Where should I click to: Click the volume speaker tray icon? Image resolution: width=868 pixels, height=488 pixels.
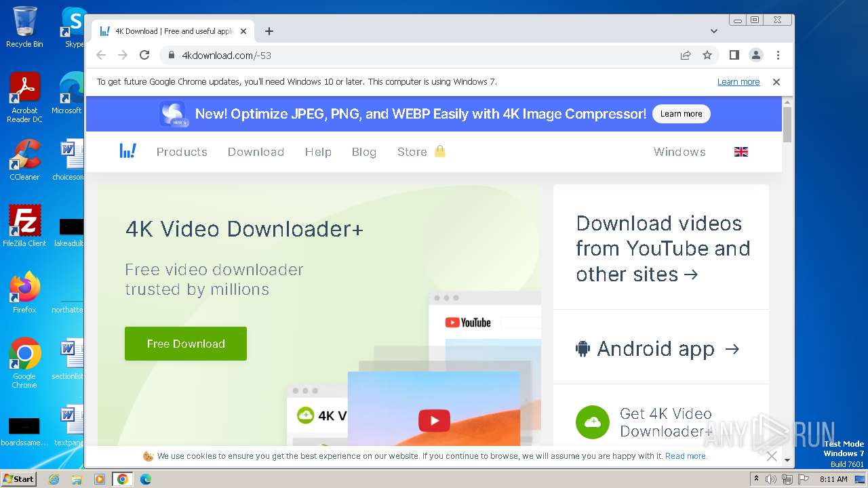coord(771,479)
